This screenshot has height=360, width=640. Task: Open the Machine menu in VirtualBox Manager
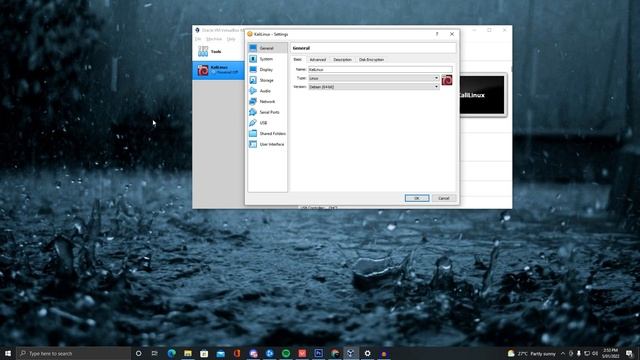pyautogui.click(x=214, y=39)
